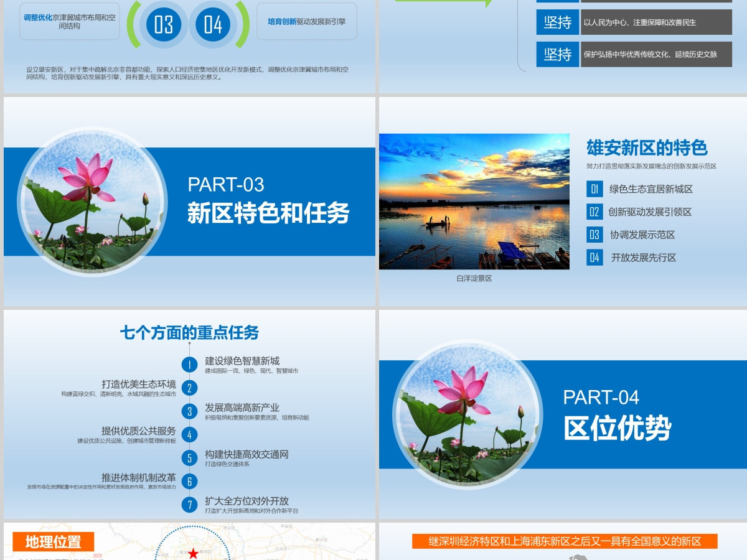Click the lotus picture on the PART-04 slide
Viewport: 747px width, 560px height.
[x=467, y=414]
